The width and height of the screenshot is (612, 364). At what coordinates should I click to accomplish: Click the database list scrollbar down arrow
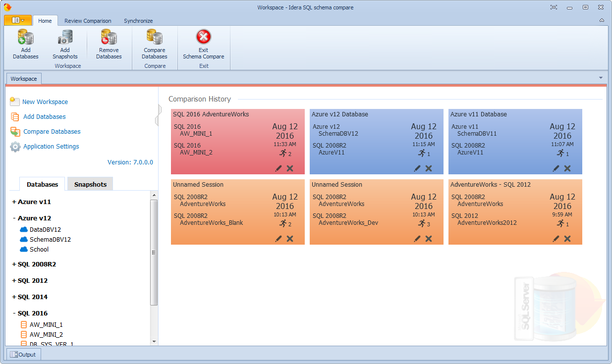tap(154, 341)
